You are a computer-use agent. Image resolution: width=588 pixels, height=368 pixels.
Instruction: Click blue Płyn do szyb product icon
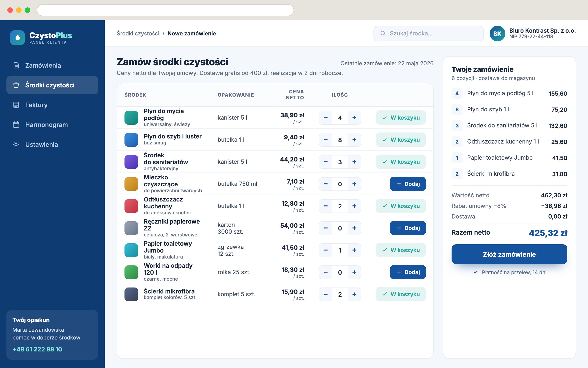click(x=131, y=140)
